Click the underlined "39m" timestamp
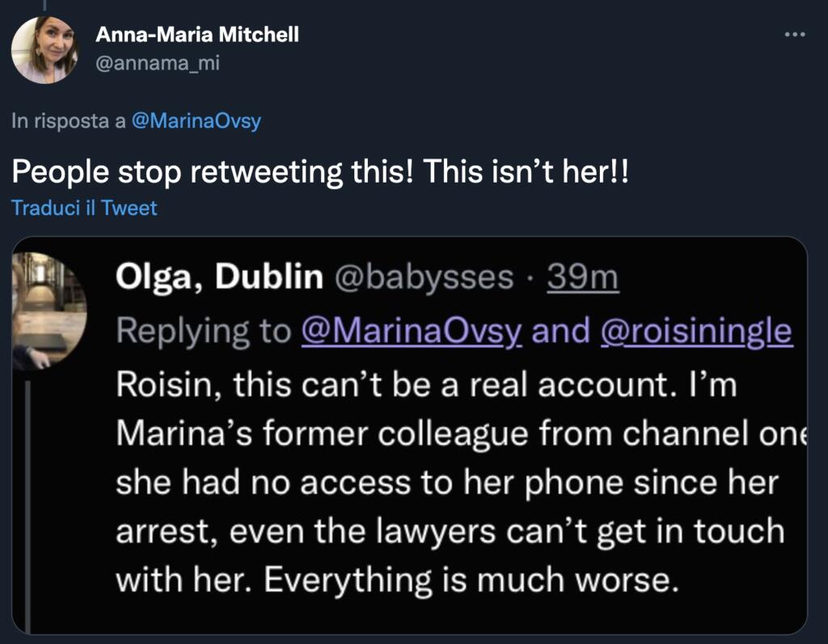The image size is (828, 644). [582, 277]
